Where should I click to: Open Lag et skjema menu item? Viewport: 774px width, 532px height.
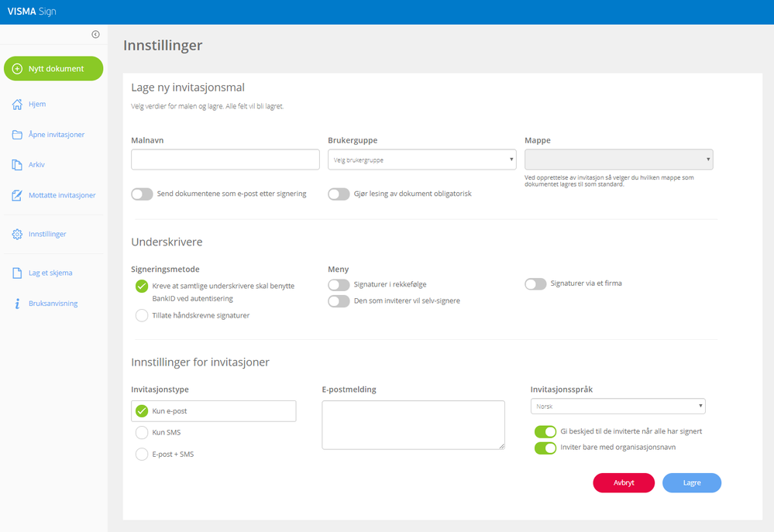coord(50,273)
